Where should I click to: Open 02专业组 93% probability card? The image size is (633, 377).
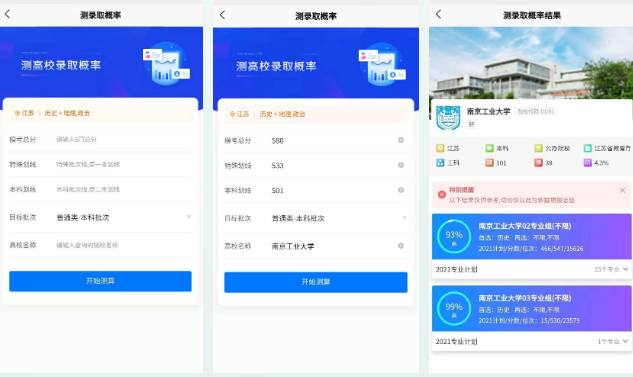click(531, 237)
